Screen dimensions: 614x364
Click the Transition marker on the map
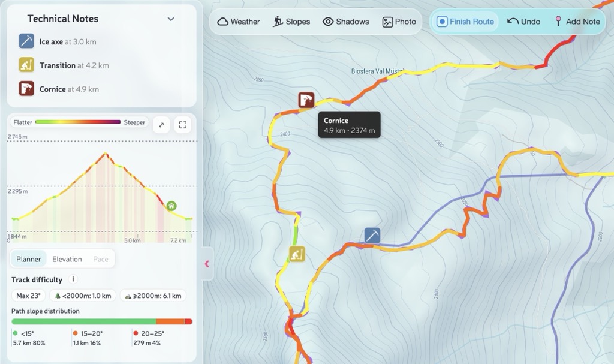point(296,254)
